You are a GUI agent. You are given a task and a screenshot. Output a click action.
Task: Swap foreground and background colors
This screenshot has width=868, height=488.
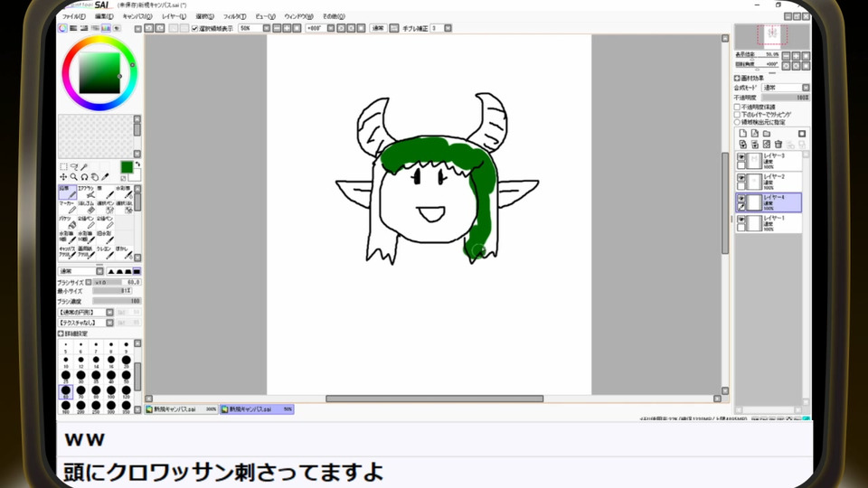click(137, 164)
